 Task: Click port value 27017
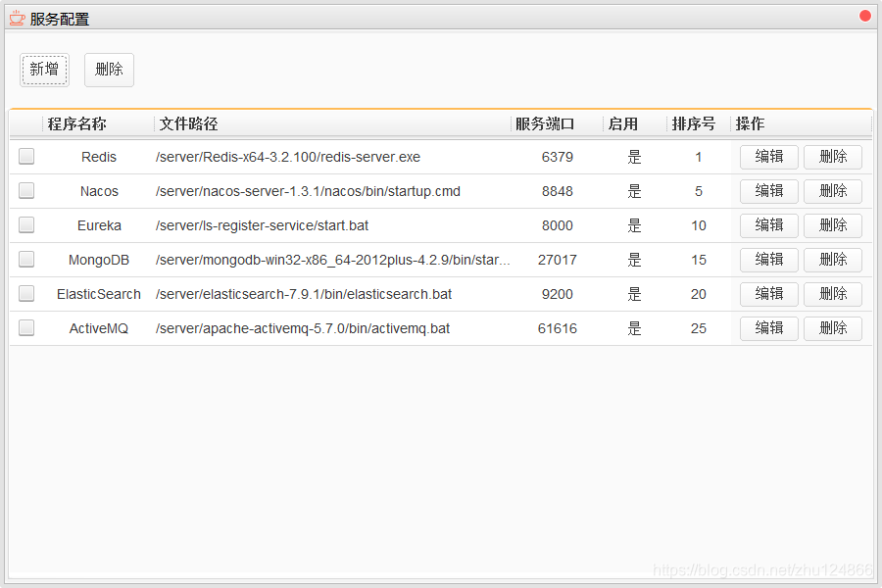[558, 260]
